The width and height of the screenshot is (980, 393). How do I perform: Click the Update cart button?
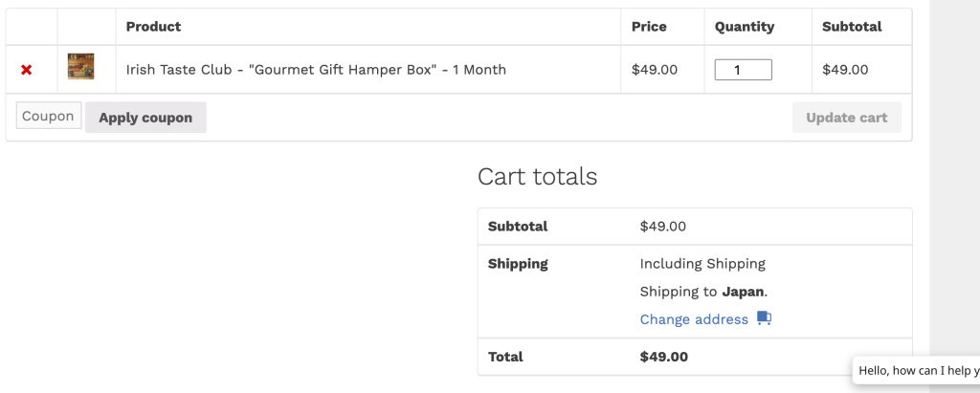pos(846,118)
